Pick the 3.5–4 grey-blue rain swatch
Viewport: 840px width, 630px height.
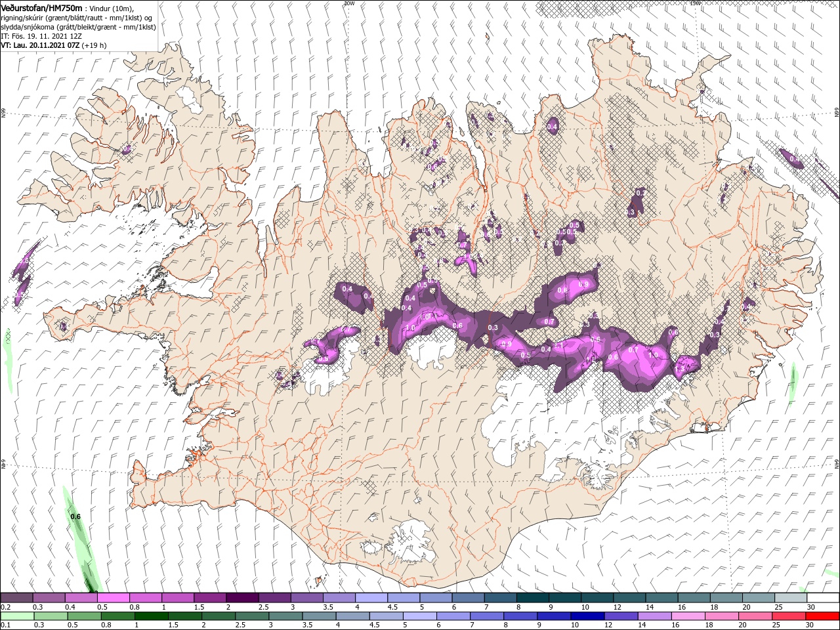point(319,616)
